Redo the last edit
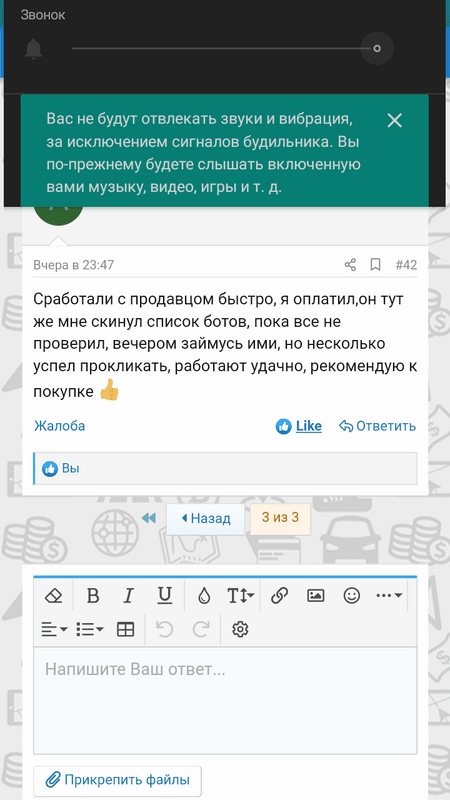This screenshot has height=800, width=450. [201, 630]
